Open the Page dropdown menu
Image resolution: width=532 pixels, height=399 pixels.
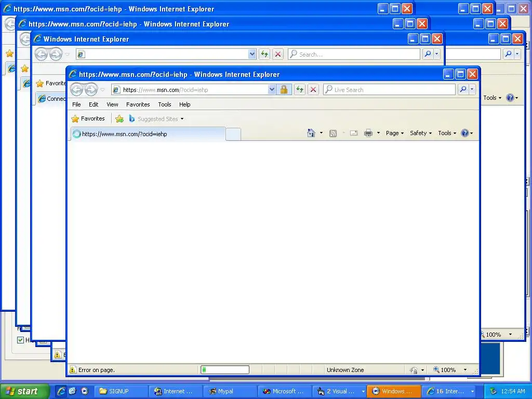pos(395,133)
